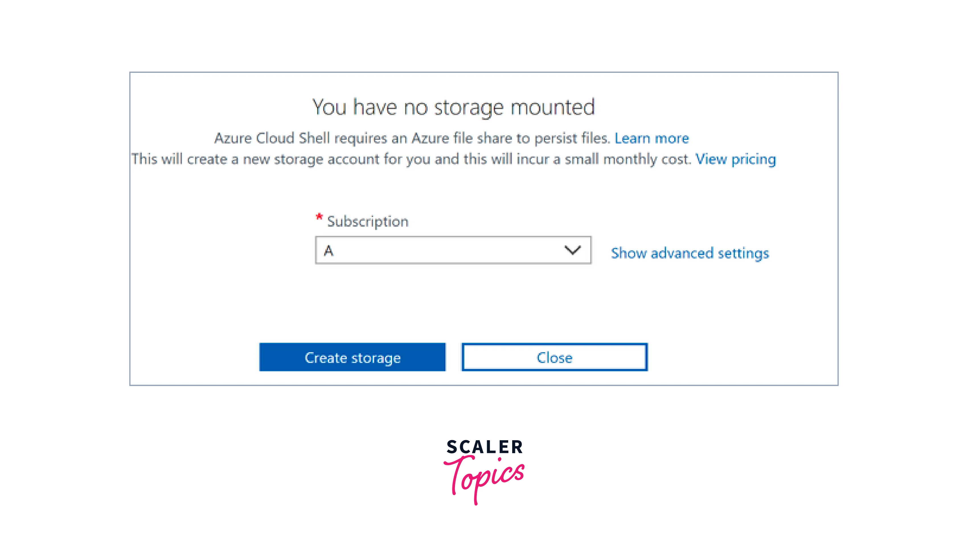Expand subscription list using chevron arrow

[x=572, y=251]
